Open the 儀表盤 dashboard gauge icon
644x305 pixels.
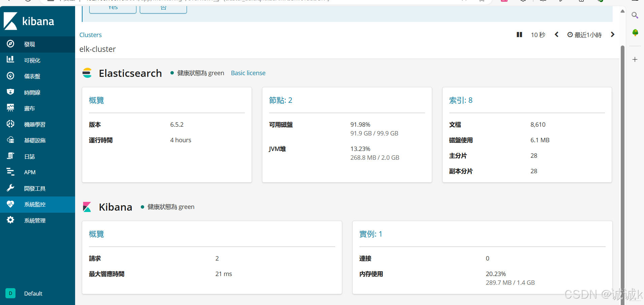(10, 76)
